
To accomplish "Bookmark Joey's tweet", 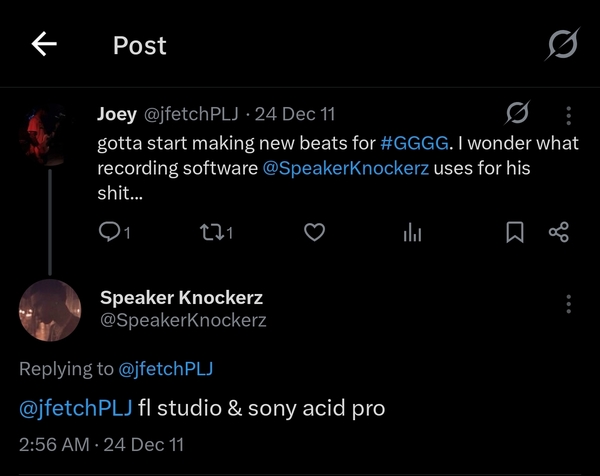I will tap(515, 232).
